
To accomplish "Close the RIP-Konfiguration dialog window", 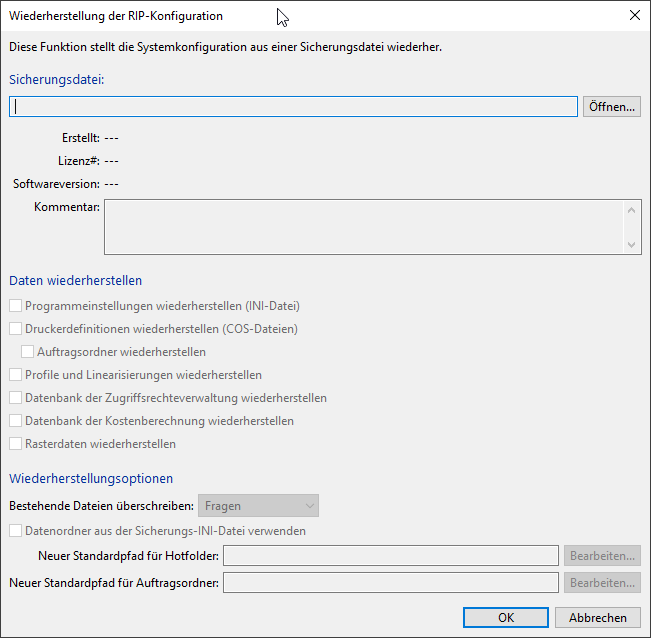I will [634, 16].
